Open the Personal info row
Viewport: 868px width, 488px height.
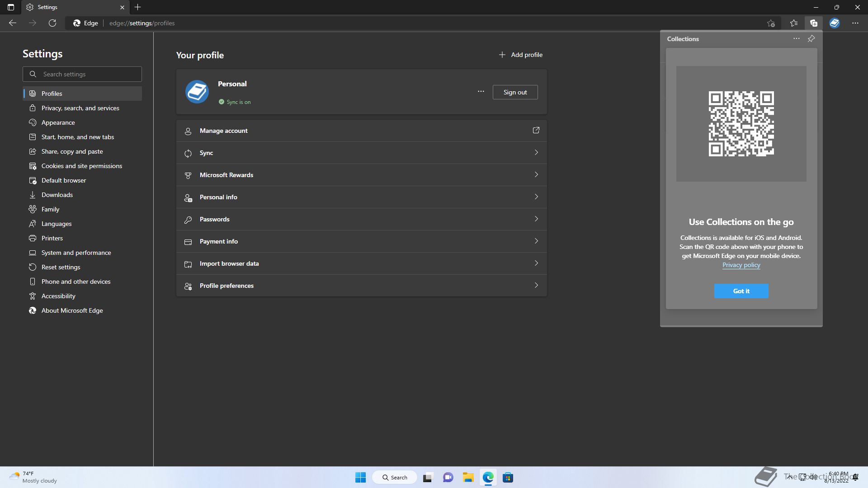pos(362,197)
